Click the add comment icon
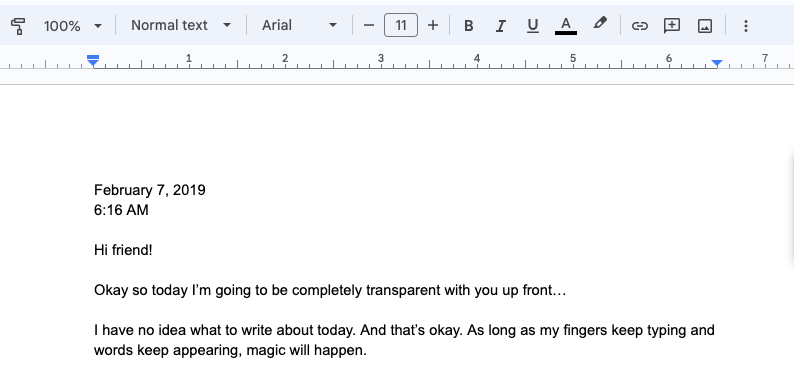The image size is (794, 382). (672, 25)
